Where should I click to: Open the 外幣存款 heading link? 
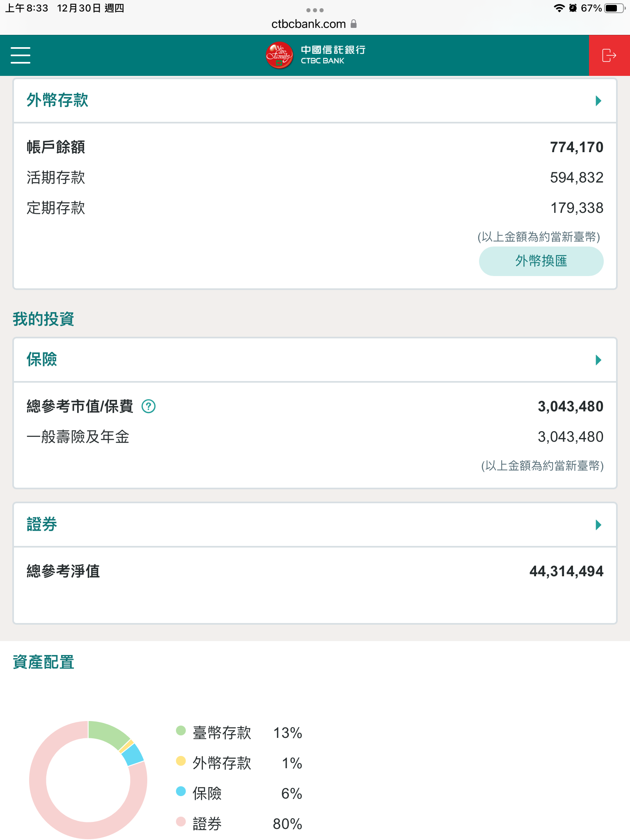tap(57, 100)
